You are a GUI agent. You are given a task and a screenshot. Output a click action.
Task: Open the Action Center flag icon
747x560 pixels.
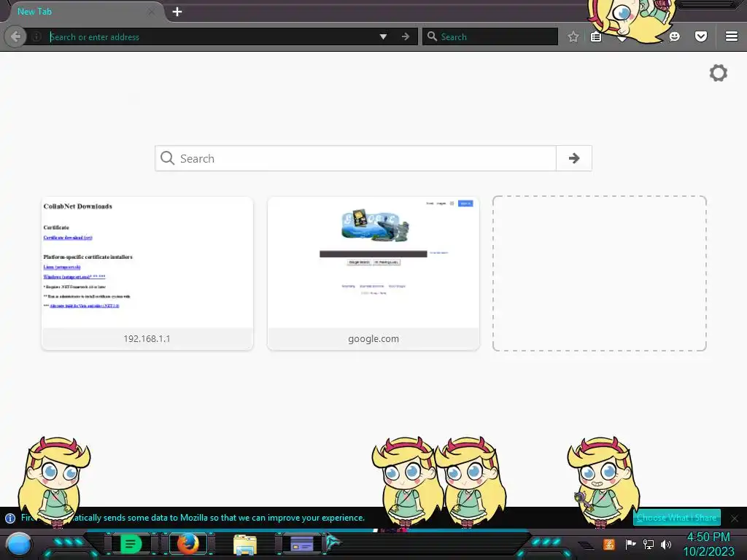coord(630,544)
